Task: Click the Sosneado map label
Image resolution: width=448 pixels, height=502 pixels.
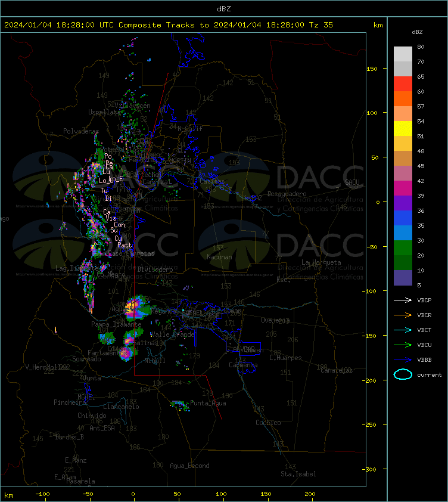Action: click(86, 359)
